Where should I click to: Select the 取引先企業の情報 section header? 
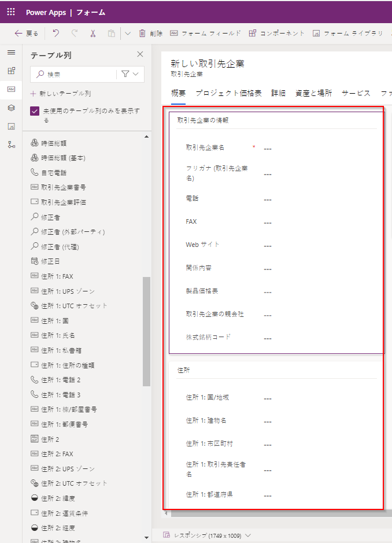[x=203, y=120]
